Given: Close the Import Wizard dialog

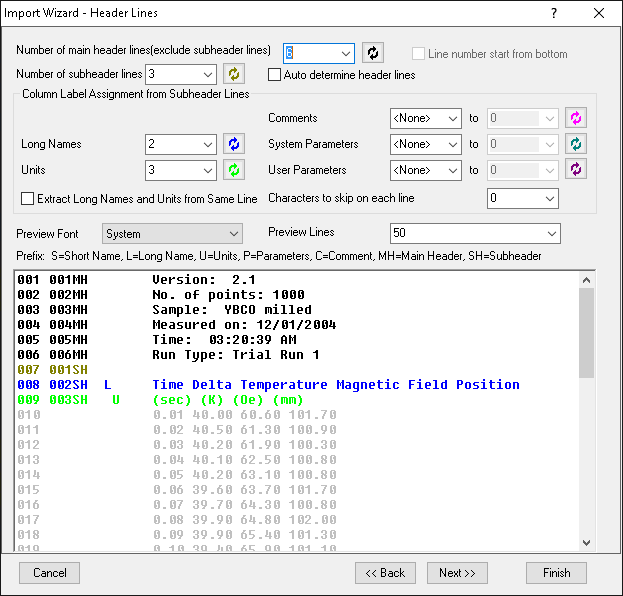Looking at the screenshot, I should coord(599,13).
